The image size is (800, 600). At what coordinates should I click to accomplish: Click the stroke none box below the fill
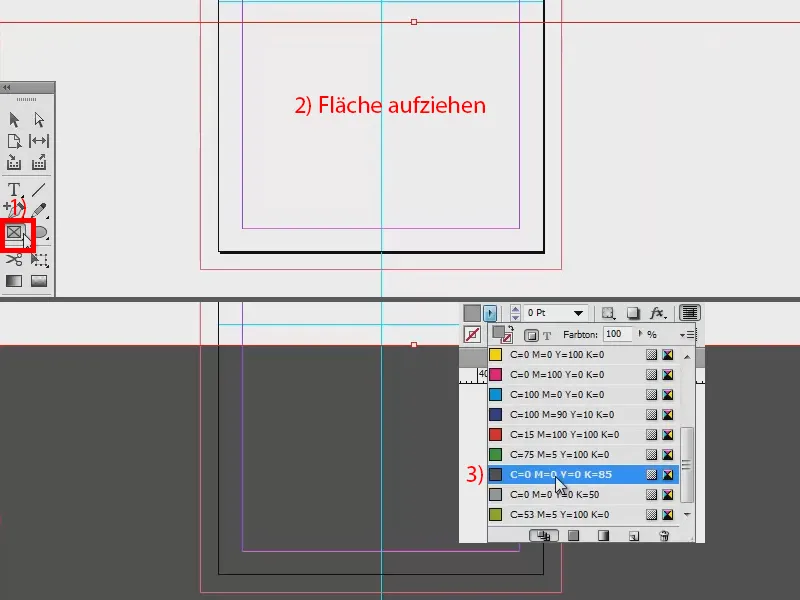pos(472,335)
